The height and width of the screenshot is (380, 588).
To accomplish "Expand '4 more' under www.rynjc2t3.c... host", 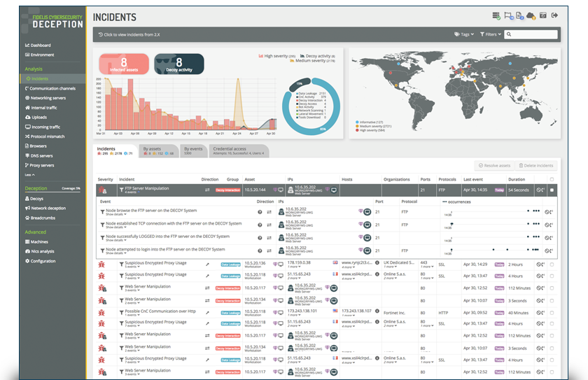I will (349, 267).
